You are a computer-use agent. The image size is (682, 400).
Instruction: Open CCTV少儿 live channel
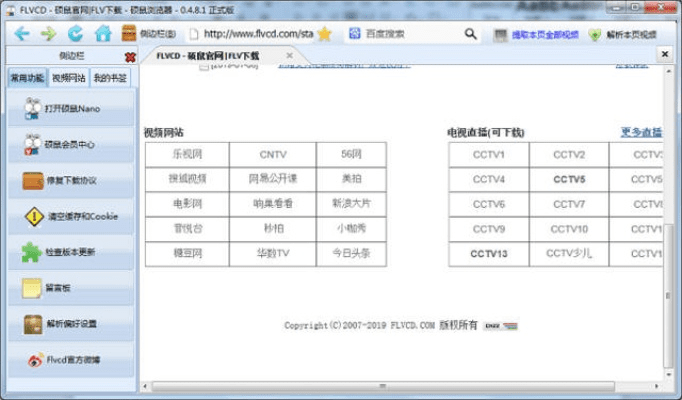[569, 253]
